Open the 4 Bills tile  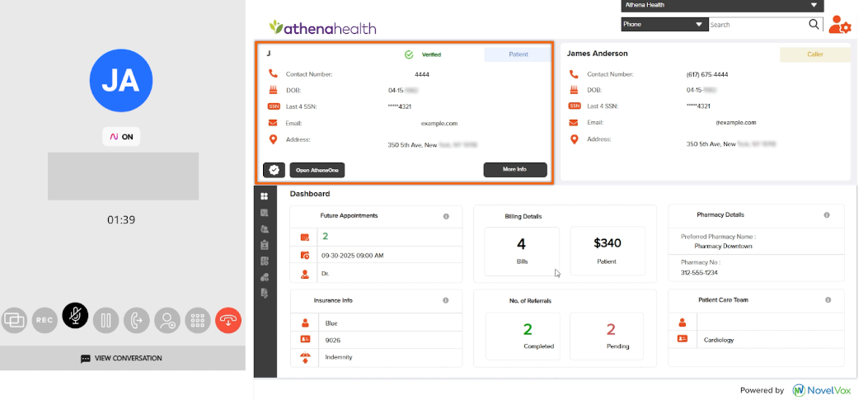click(522, 251)
